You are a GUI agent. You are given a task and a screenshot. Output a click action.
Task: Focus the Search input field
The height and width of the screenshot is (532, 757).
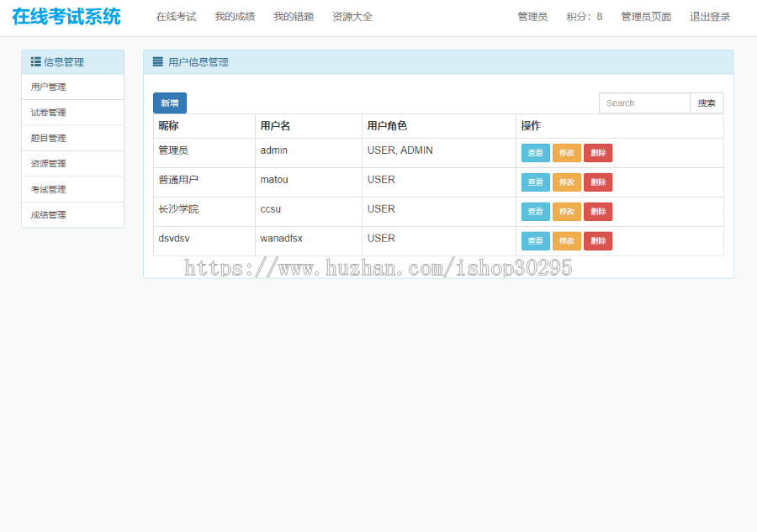644,103
